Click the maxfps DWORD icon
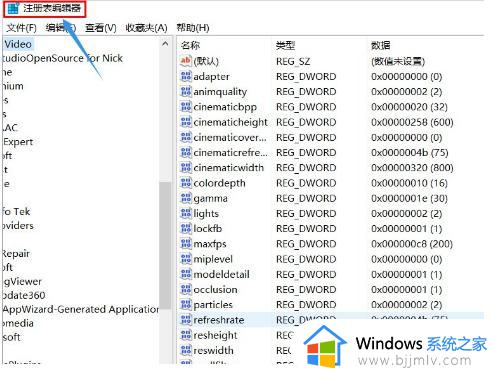The height and width of the screenshot is (374, 492). coord(186,244)
